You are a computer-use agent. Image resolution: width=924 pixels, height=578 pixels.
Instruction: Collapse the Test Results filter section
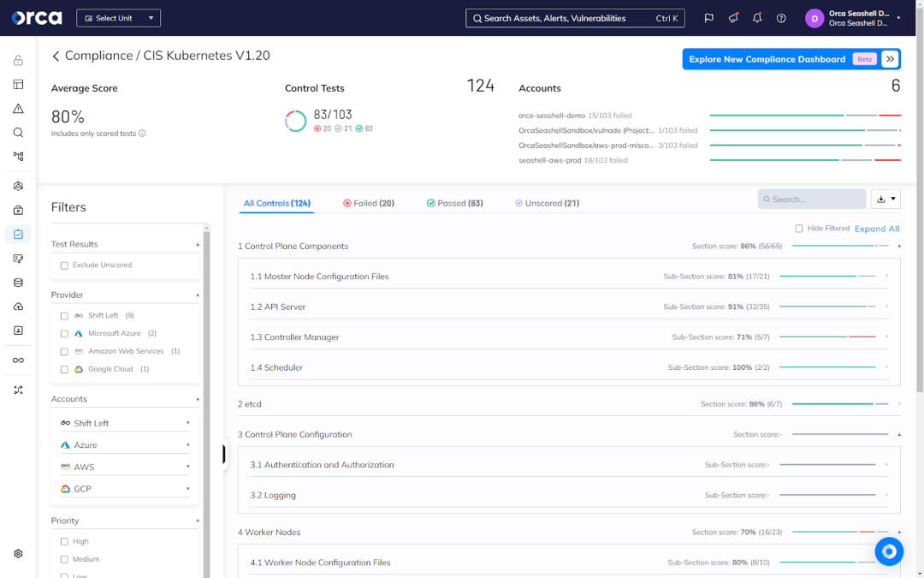tap(198, 244)
